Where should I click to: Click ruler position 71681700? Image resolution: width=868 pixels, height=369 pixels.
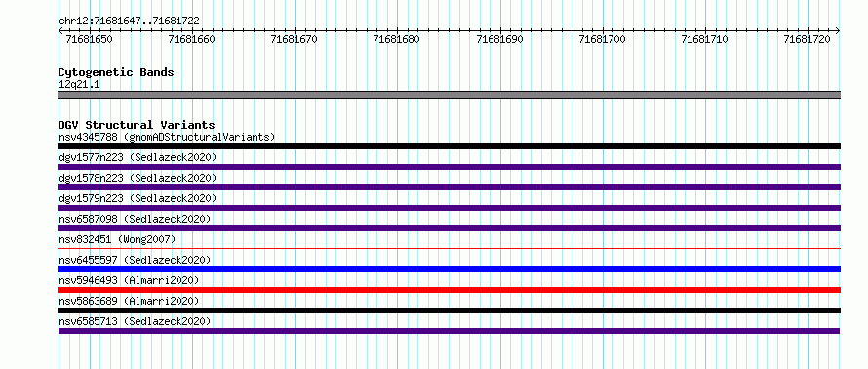click(602, 39)
